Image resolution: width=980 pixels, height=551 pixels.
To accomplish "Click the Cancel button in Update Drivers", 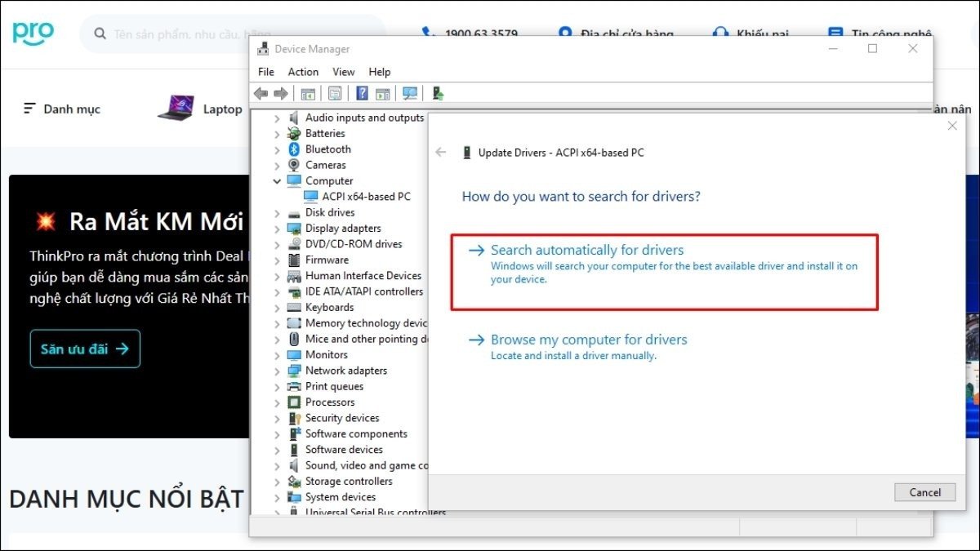I will point(924,491).
